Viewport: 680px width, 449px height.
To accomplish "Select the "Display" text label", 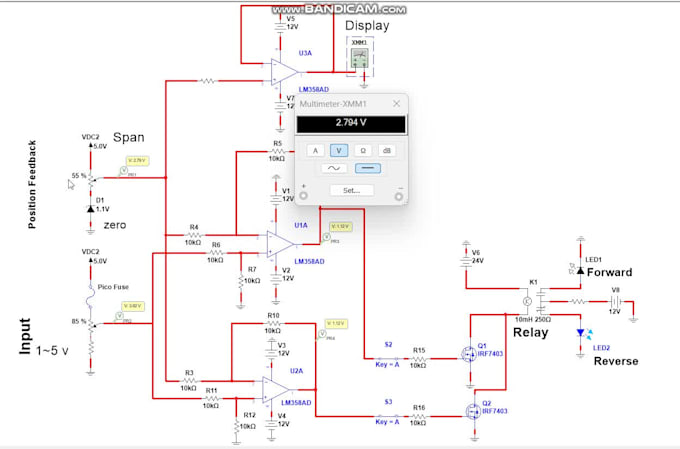I will pos(367,26).
